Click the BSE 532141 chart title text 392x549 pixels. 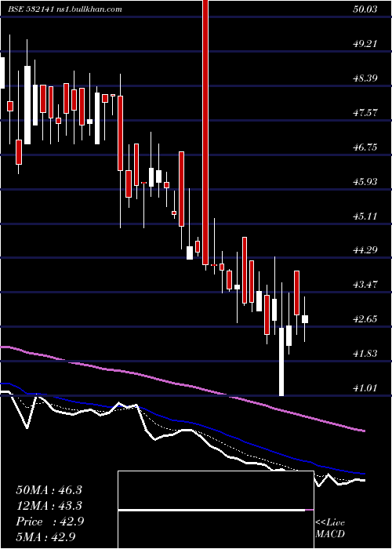click(65, 9)
